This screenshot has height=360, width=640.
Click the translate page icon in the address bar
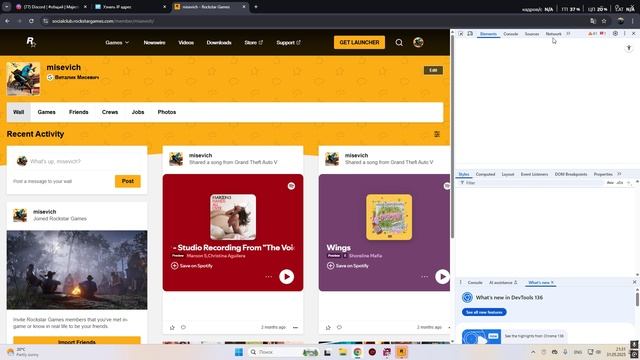point(593,21)
